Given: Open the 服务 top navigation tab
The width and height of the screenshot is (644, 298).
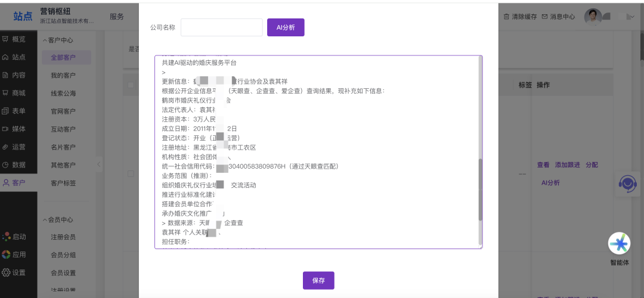Looking at the screenshot, I should 117,17.
